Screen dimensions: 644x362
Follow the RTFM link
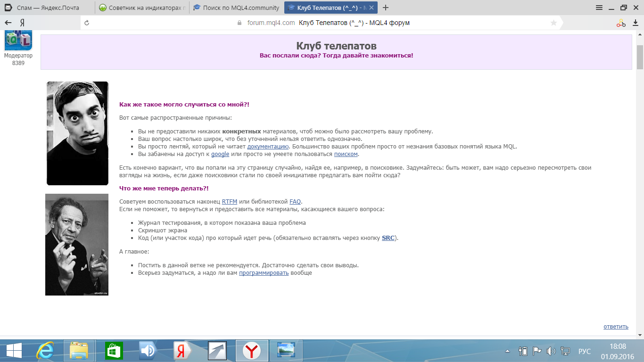point(229,202)
